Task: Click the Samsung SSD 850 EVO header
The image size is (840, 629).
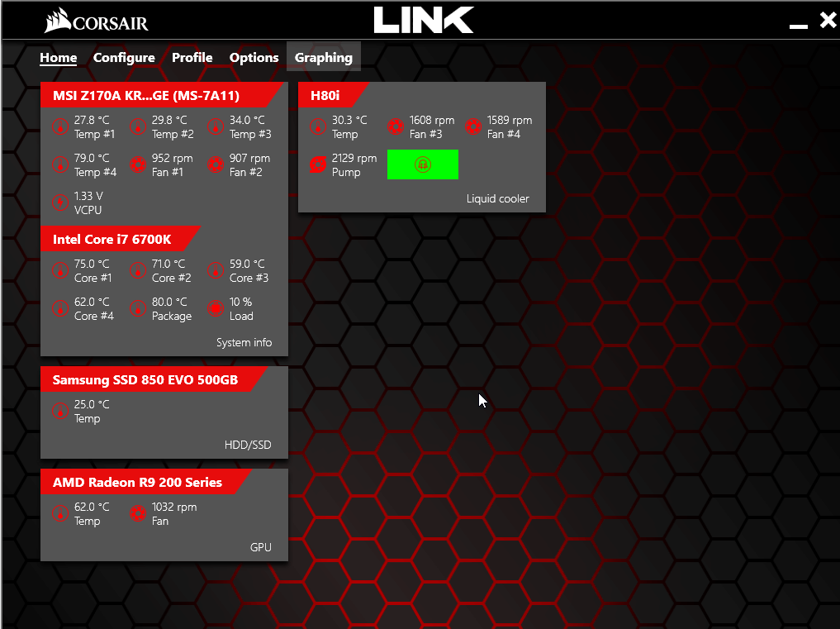Action: click(153, 379)
